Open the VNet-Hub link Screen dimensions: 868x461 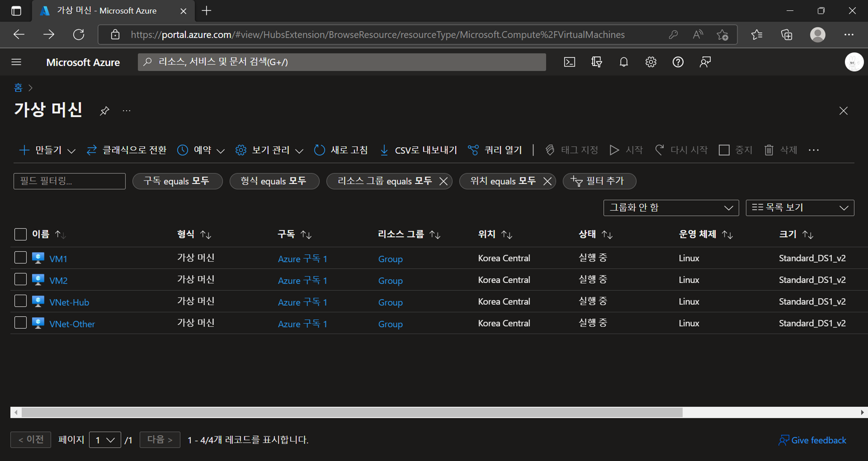tap(69, 302)
